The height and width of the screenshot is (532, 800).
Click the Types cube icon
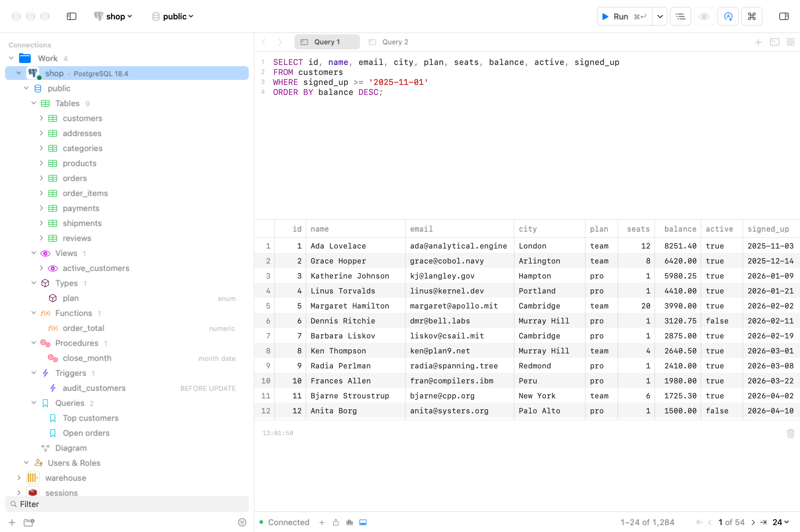coord(45,283)
